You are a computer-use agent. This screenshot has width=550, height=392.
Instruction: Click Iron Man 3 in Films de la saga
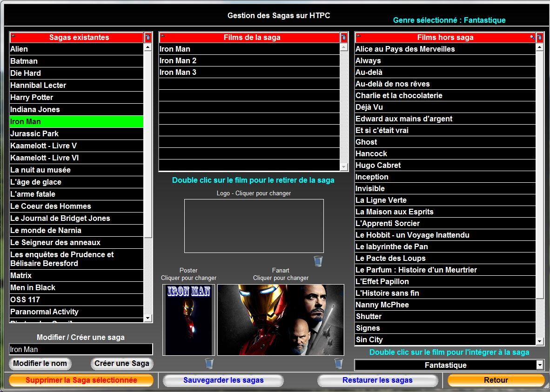pos(249,72)
